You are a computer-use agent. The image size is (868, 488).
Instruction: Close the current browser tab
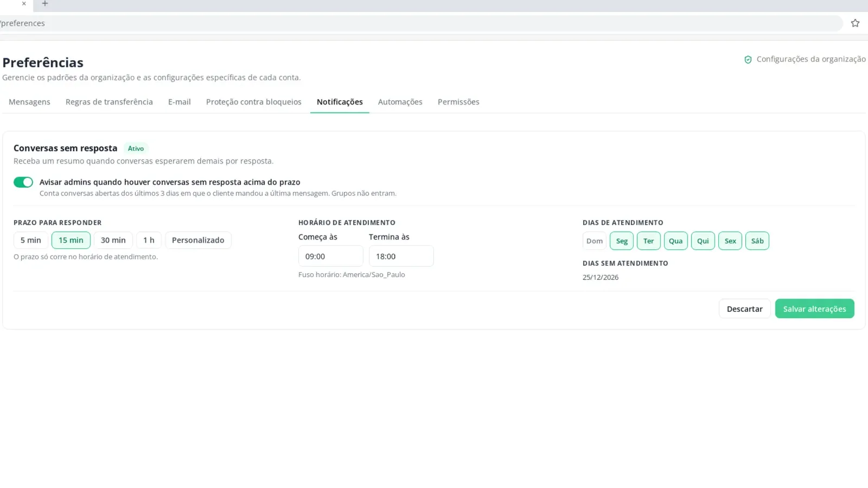tap(24, 4)
